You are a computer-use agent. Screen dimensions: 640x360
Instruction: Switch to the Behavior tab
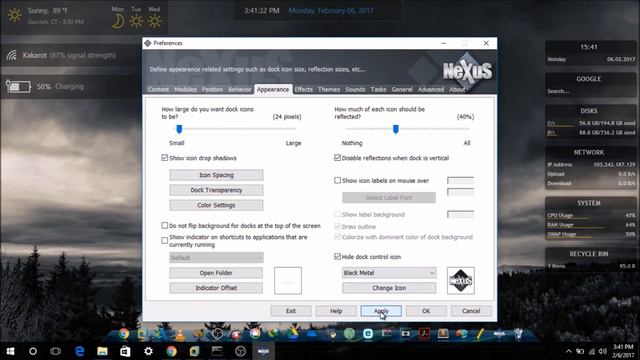coord(240,89)
